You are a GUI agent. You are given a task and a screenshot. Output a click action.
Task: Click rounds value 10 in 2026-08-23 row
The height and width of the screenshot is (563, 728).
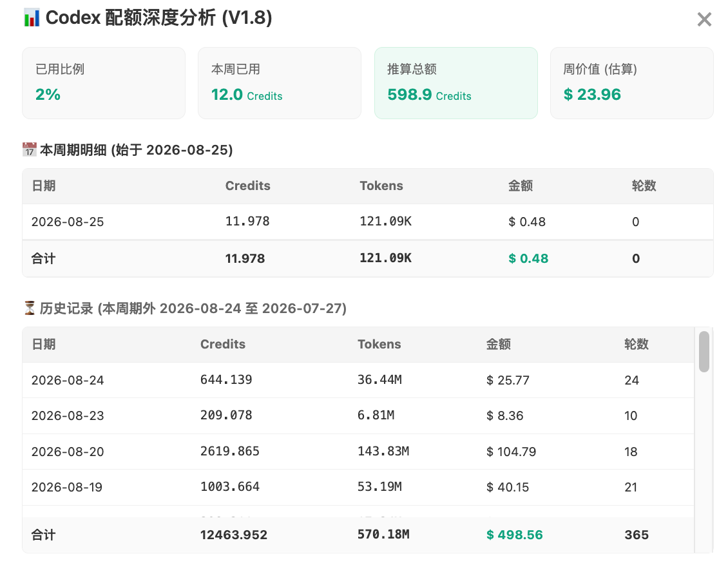point(631,415)
